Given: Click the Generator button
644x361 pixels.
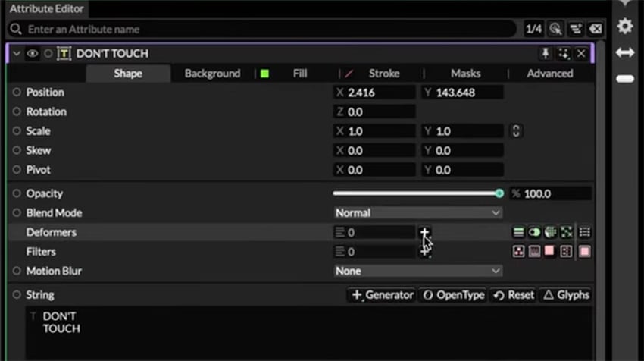Looking at the screenshot, I should pyautogui.click(x=382, y=295).
